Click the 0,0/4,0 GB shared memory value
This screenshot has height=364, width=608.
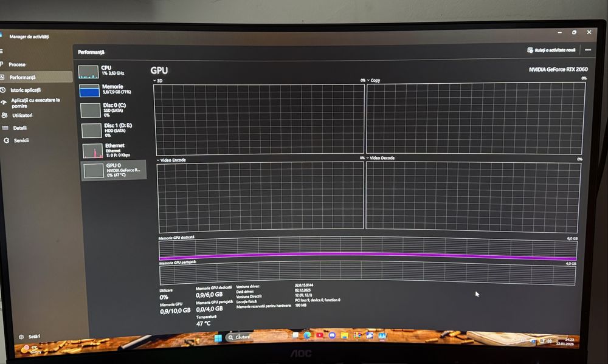pos(209,309)
